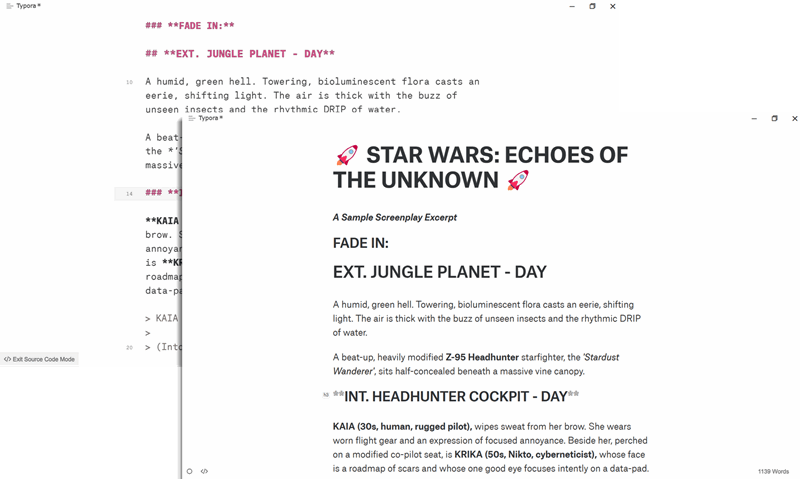Click the Typora icon in the front window title bar
Viewport: 800px width, 479px height.
pyautogui.click(x=191, y=118)
